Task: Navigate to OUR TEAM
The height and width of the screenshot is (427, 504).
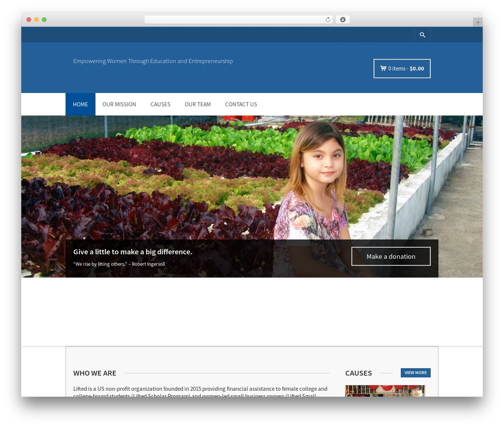Action: (x=198, y=104)
